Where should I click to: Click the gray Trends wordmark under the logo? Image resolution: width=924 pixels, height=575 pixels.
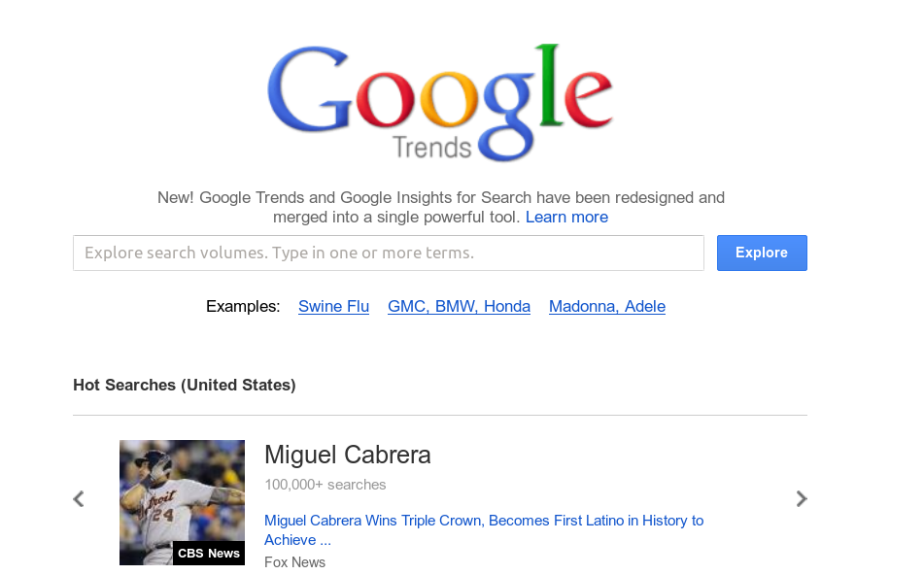pyautogui.click(x=432, y=148)
